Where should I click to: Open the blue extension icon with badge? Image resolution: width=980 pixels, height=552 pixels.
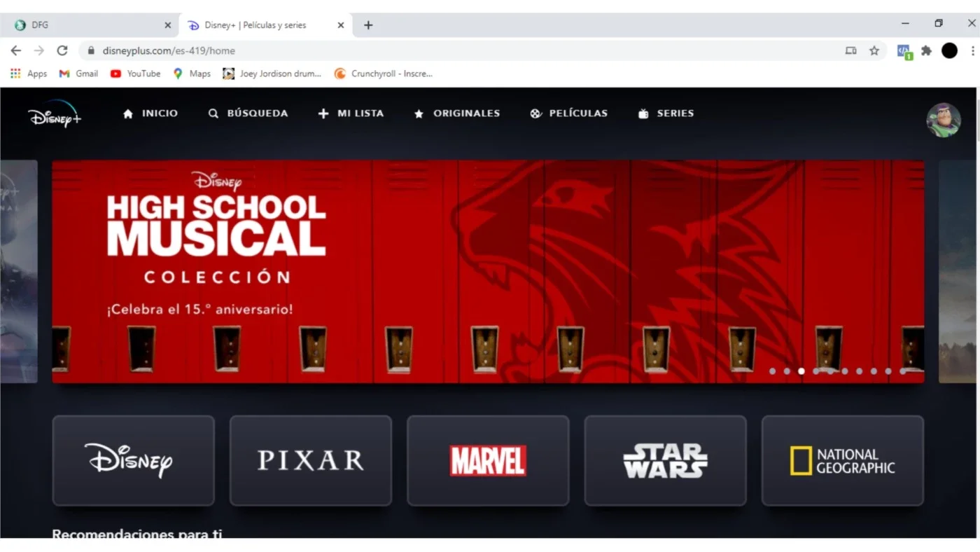pyautogui.click(x=904, y=51)
